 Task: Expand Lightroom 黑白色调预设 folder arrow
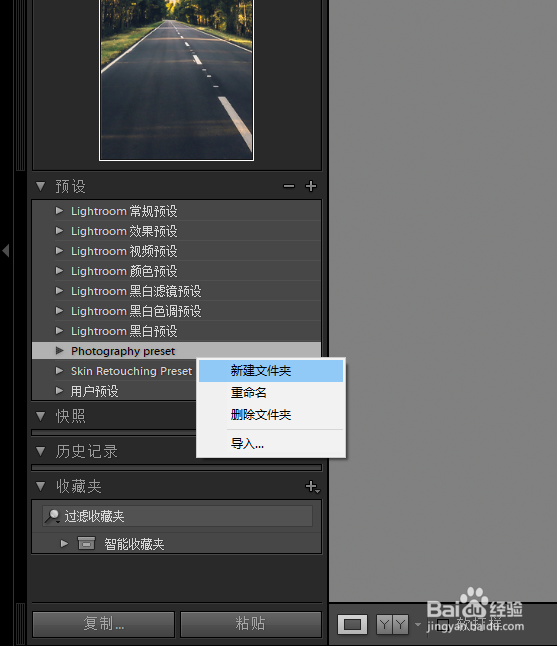click(59, 311)
